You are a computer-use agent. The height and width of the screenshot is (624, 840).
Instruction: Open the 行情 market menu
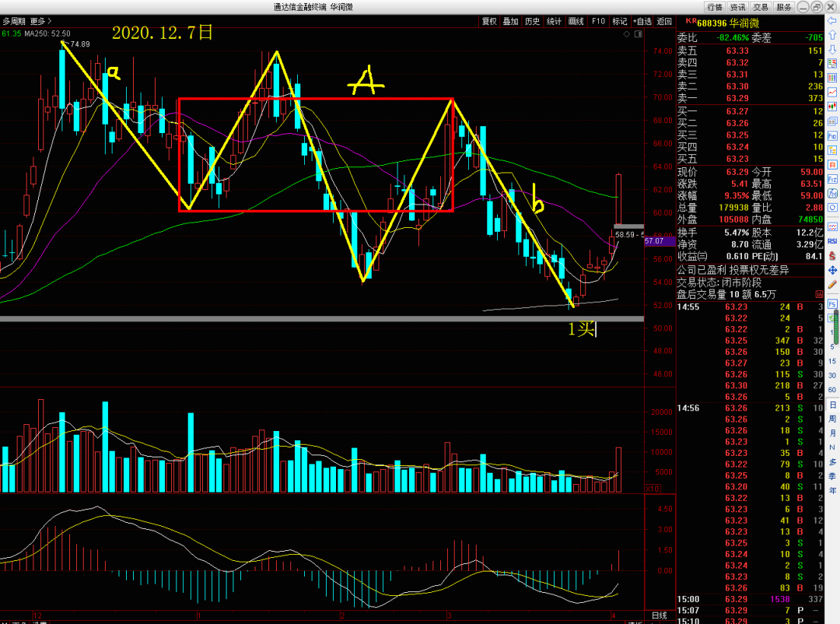point(715,7)
